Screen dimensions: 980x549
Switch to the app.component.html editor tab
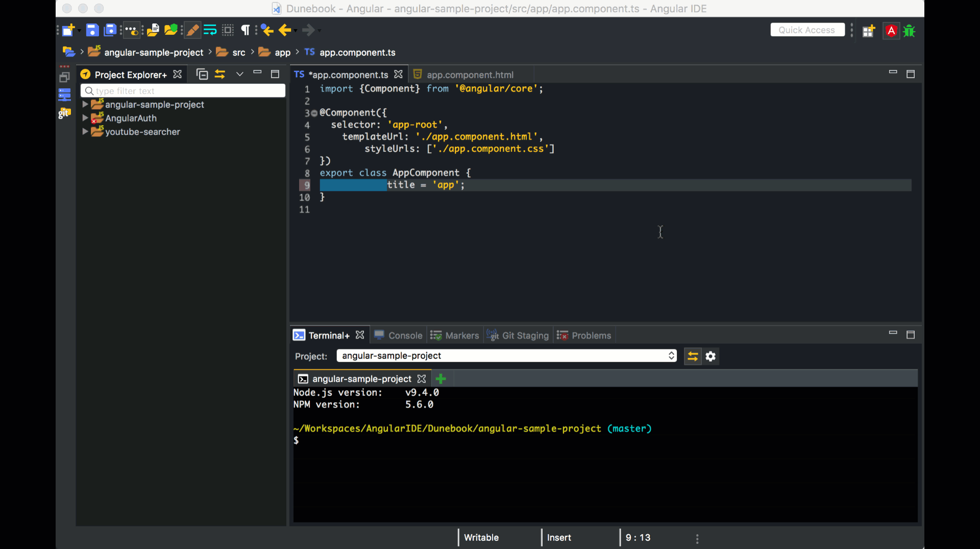[x=470, y=75]
